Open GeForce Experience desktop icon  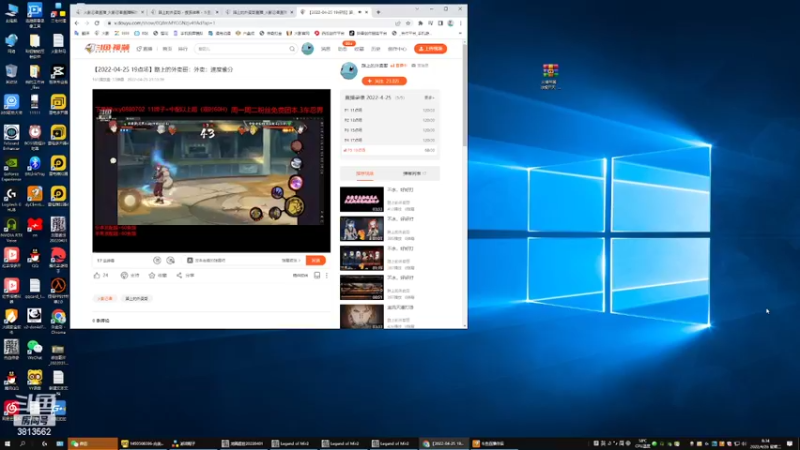(x=11, y=169)
